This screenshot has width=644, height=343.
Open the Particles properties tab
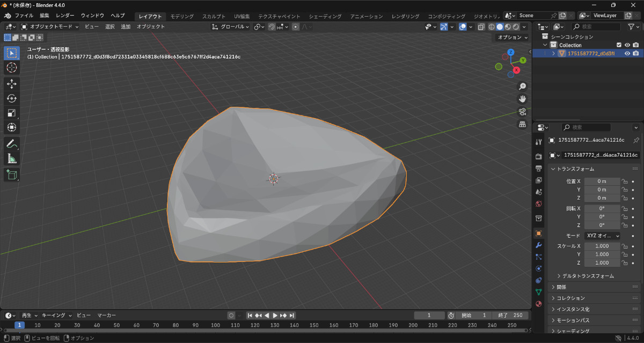point(539,257)
